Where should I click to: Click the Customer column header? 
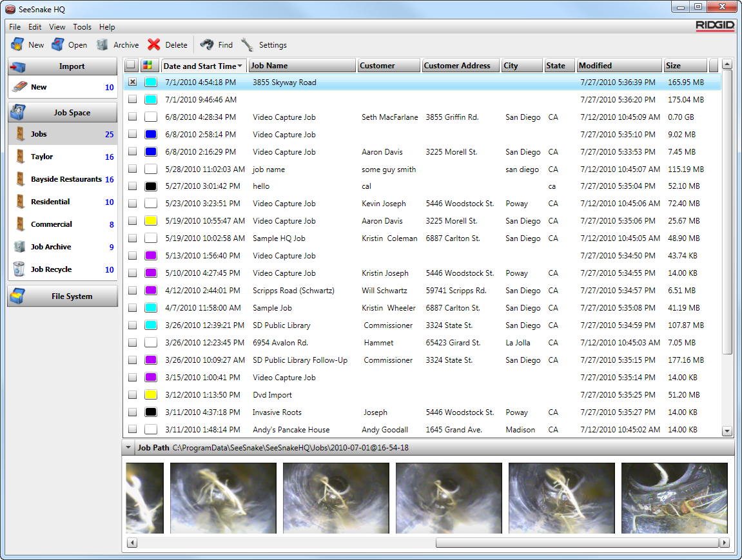click(x=389, y=66)
